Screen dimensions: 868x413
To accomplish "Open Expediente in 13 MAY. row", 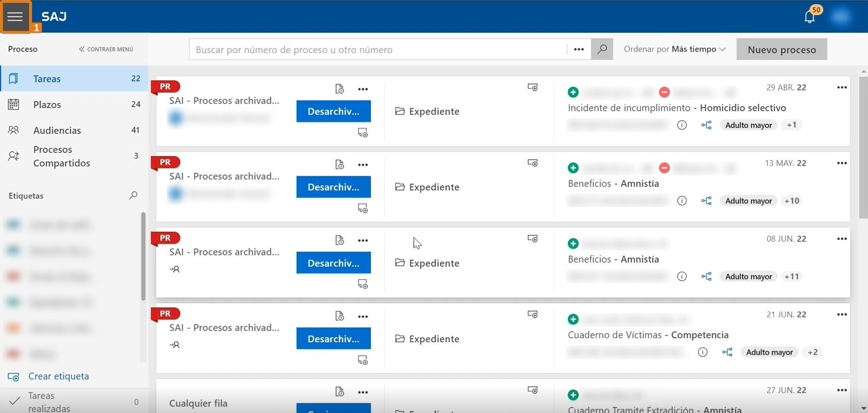I will 427,187.
